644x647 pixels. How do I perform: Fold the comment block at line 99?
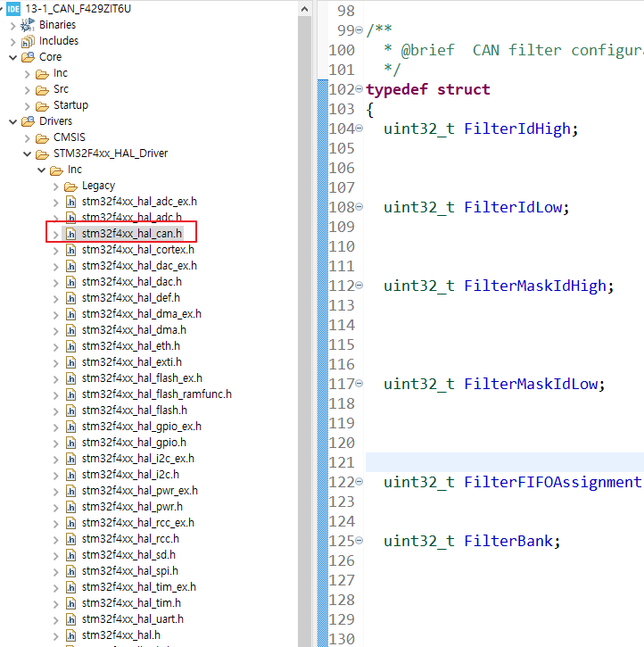(x=359, y=30)
